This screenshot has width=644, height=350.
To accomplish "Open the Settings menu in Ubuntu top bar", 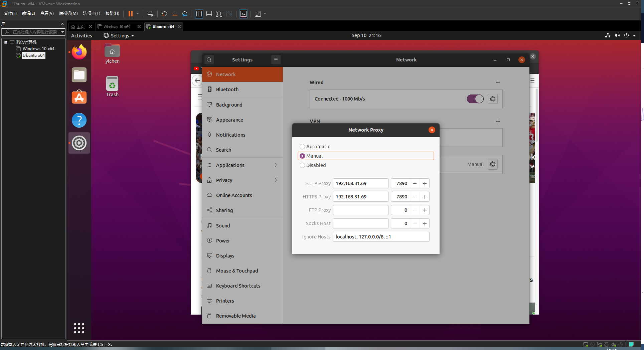I will [x=118, y=35].
